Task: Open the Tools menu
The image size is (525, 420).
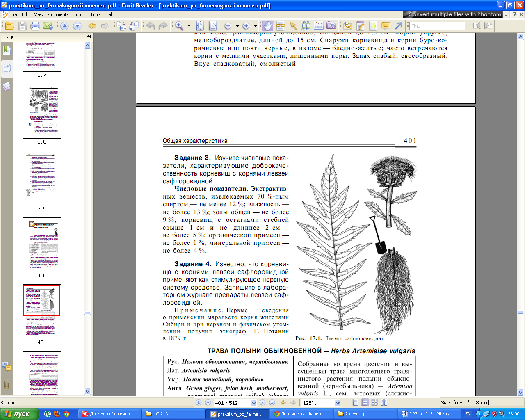Action: click(96, 14)
